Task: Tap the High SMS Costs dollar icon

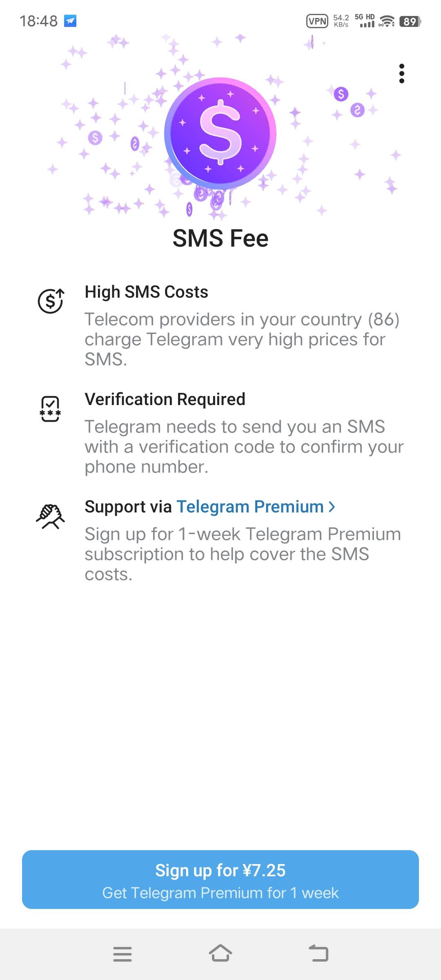Action: tap(51, 301)
